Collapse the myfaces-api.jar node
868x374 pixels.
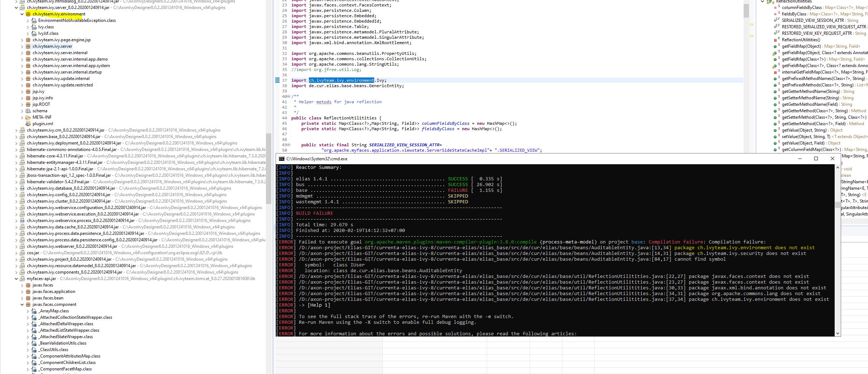coord(16,279)
